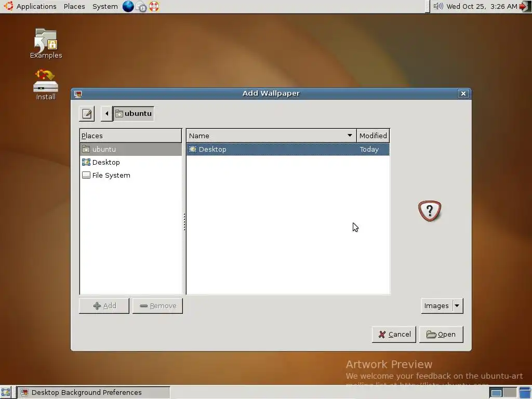Sort files by Modified column header
This screenshot has width=532, height=399.
click(x=373, y=136)
